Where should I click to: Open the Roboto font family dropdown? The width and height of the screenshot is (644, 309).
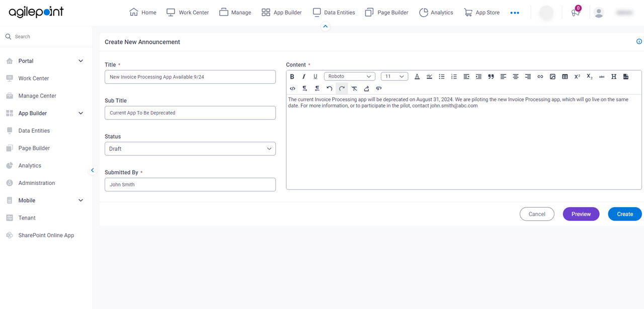click(350, 76)
